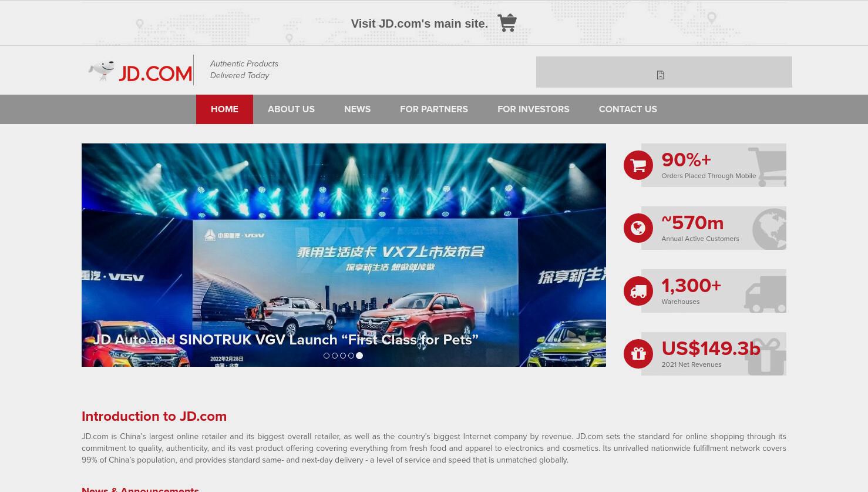Open the CONTACT US menu

click(628, 109)
